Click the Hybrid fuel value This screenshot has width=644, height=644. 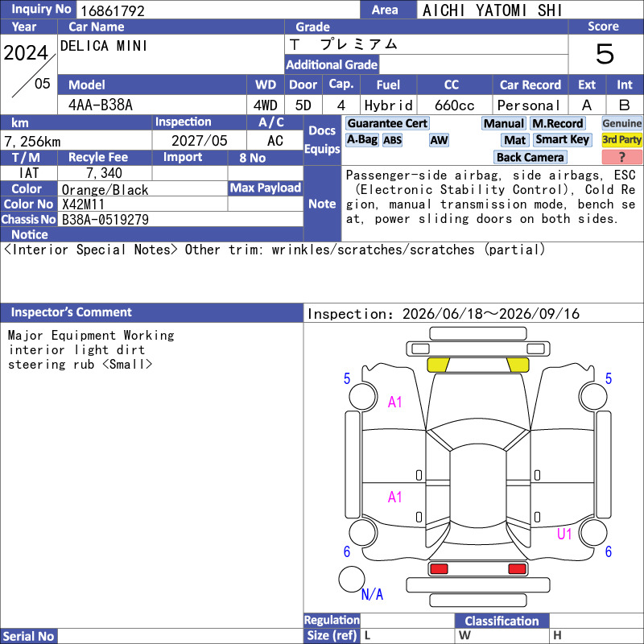(389, 105)
